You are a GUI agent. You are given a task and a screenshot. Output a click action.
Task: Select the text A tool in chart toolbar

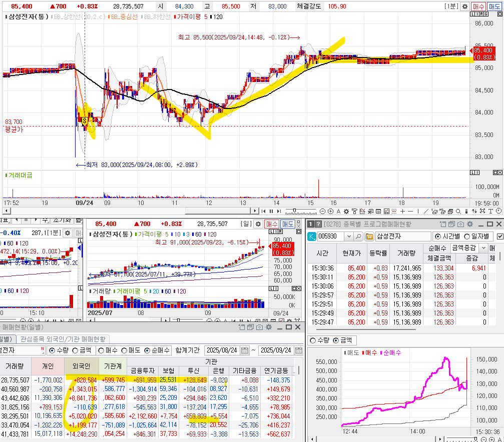[338, 211]
